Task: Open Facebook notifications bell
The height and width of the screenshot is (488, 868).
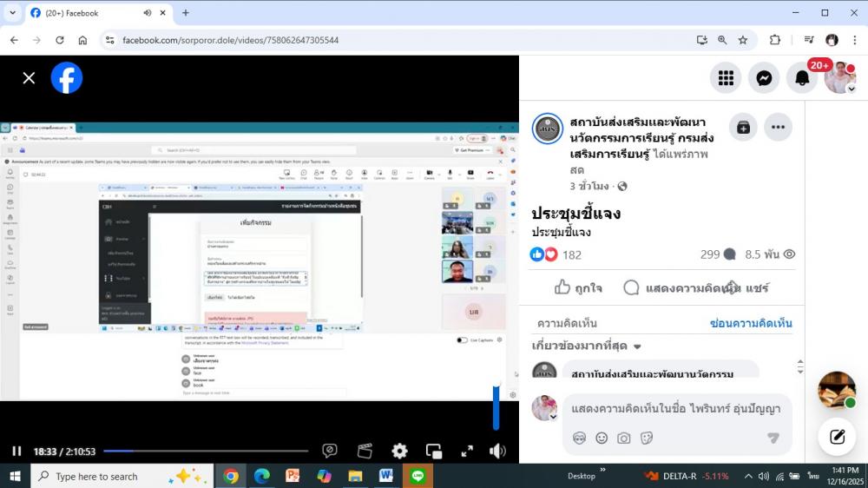Action: coord(802,78)
